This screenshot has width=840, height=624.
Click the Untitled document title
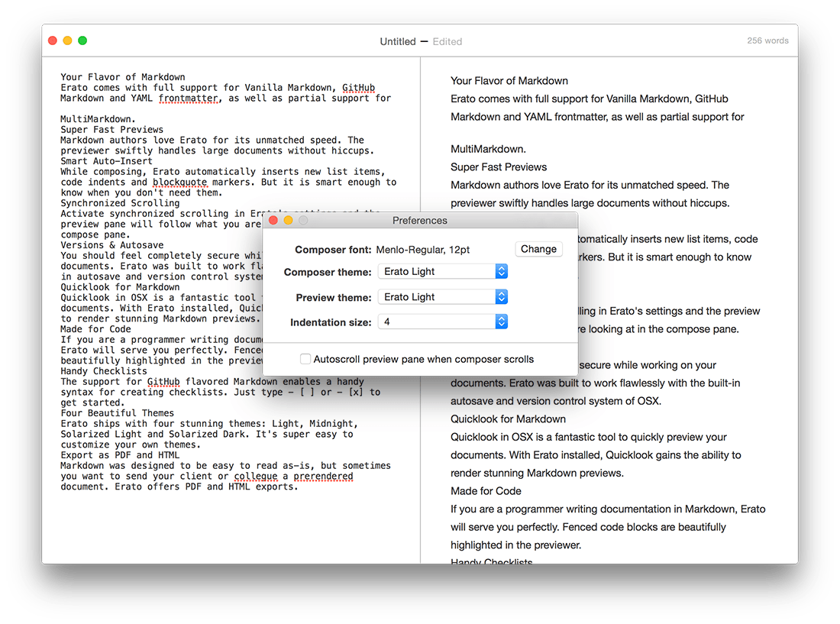398,42
